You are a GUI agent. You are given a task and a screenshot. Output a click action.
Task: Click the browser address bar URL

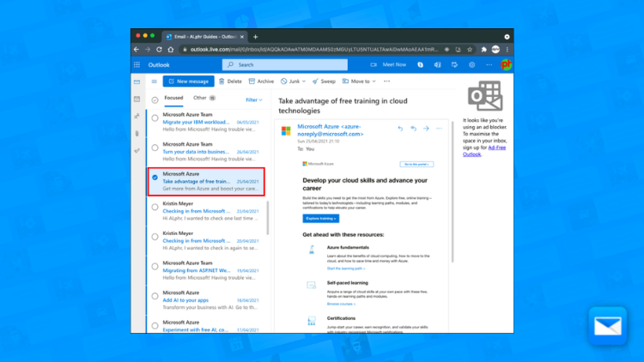click(x=314, y=49)
